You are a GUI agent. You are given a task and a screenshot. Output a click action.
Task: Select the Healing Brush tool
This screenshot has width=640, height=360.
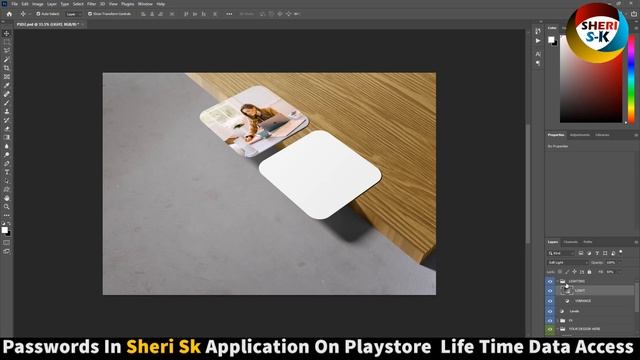(x=7, y=94)
